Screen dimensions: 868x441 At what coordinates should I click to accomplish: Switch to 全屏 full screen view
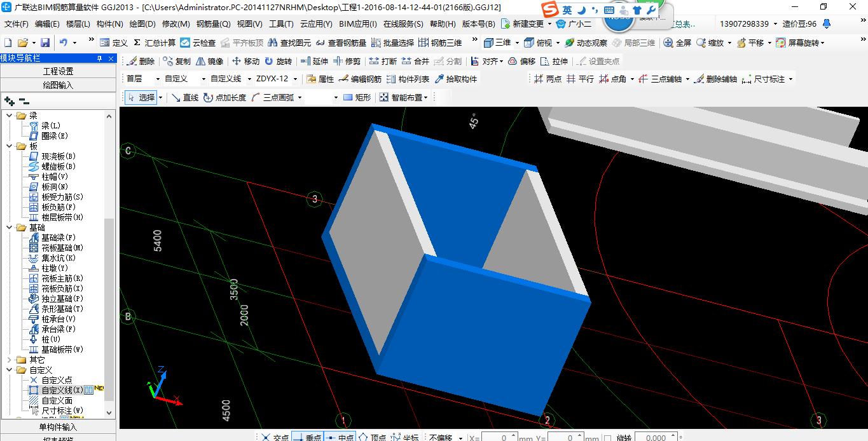point(677,43)
